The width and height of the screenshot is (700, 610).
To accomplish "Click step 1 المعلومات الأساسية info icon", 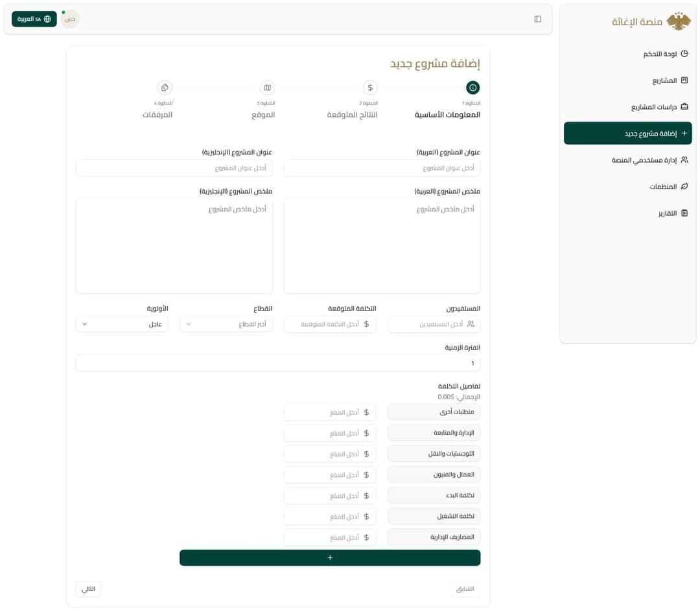I will pos(472,88).
